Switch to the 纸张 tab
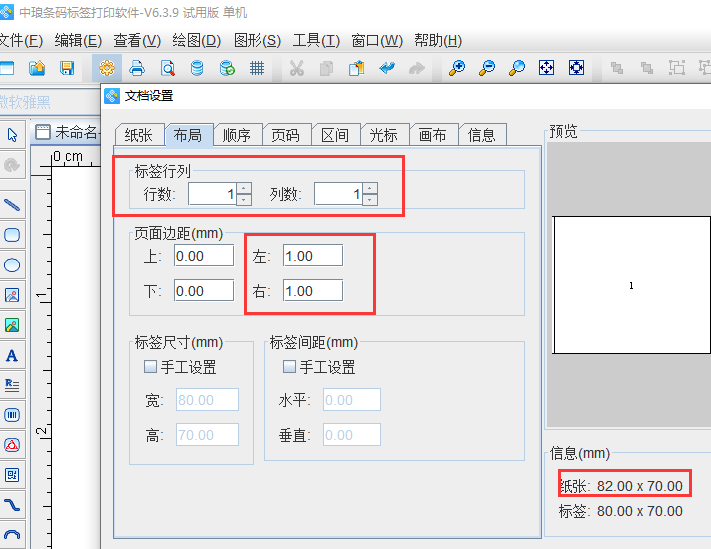The image size is (711, 549). point(139,135)
